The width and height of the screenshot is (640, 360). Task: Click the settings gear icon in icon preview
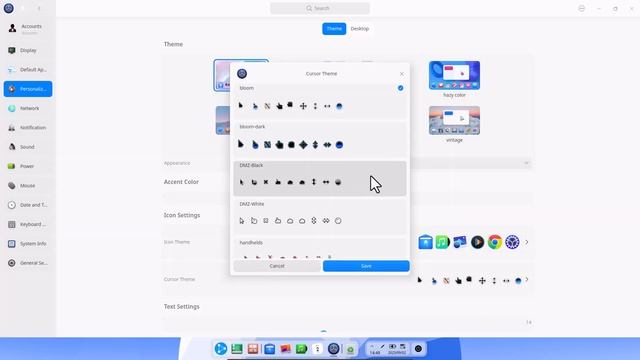click(512, 242)
